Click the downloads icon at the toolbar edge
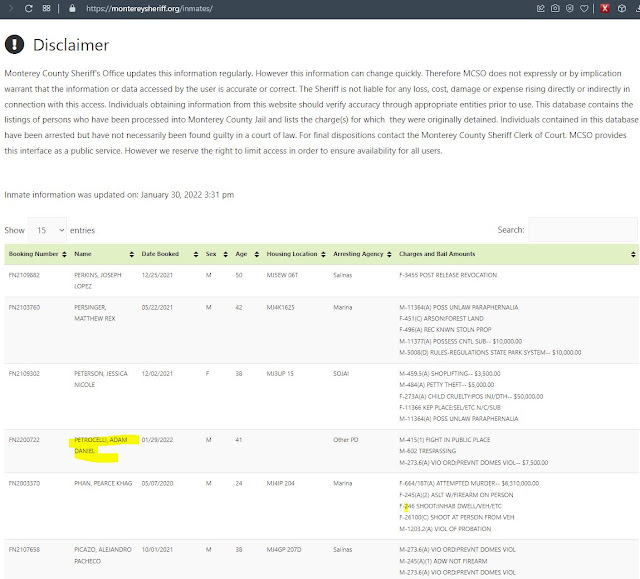The width and height of the screenshot is (640, 579). (637, 8)
